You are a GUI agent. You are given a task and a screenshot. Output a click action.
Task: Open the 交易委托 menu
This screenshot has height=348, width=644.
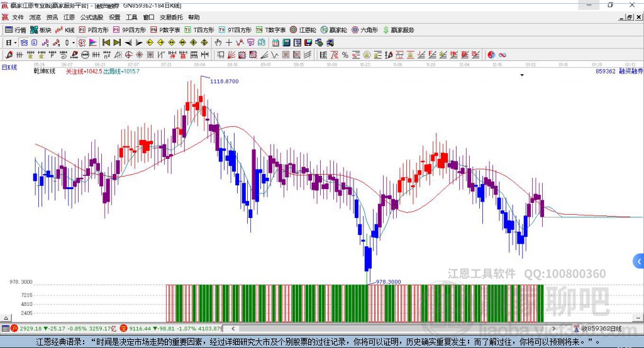coord(171,17)
